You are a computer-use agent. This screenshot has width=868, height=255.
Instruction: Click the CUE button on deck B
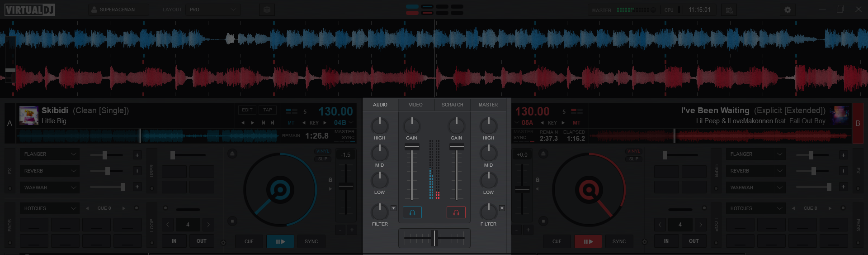point(557,241)
